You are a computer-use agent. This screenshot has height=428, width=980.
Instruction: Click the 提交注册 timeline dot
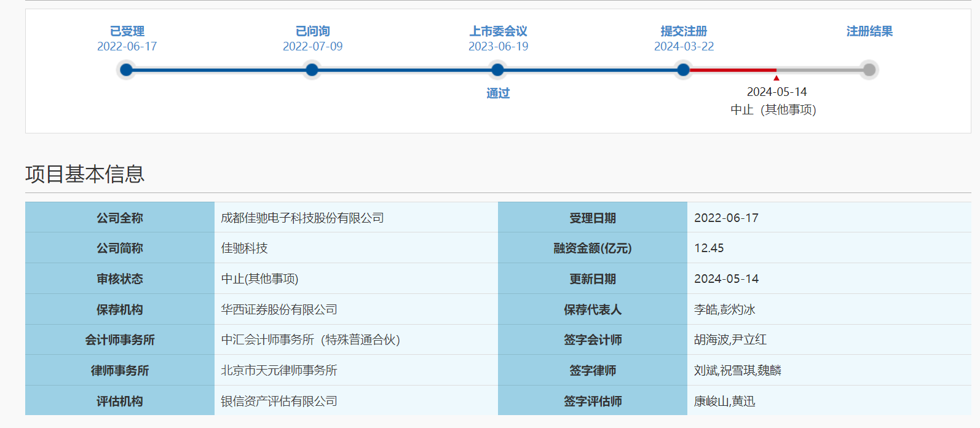pyautogui.click(x=683, y=70)
